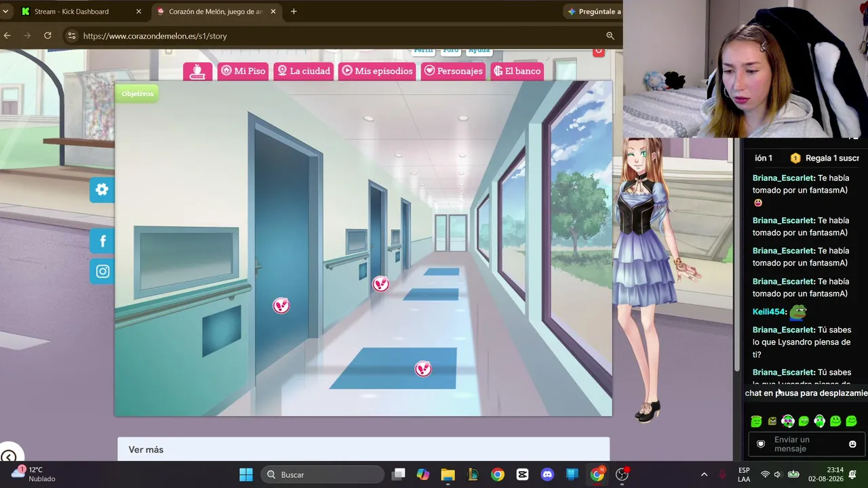868x488 pixels.
Task: Open Task View on the taskbar
Action: [x=398, y=474]
